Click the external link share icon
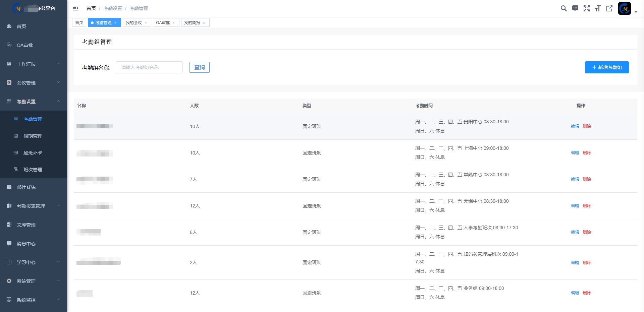The width and height of the screenshot is (644, 312). 609,8
